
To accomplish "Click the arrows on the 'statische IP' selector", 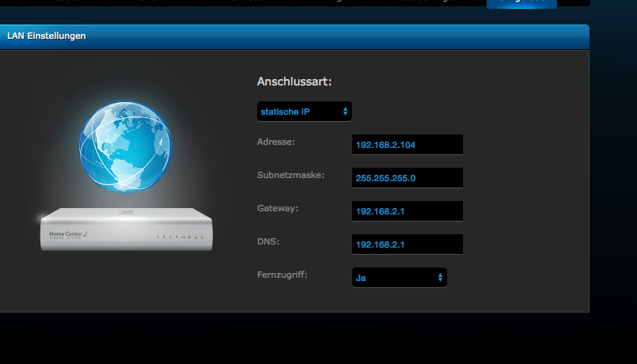I will coord(345,112).
